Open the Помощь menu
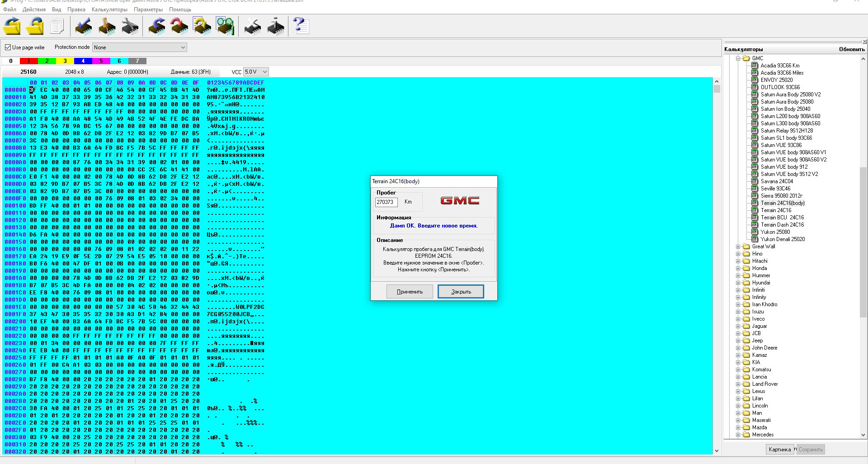The image size is (868, 464). pyautogui.click(x=180, y=9)
